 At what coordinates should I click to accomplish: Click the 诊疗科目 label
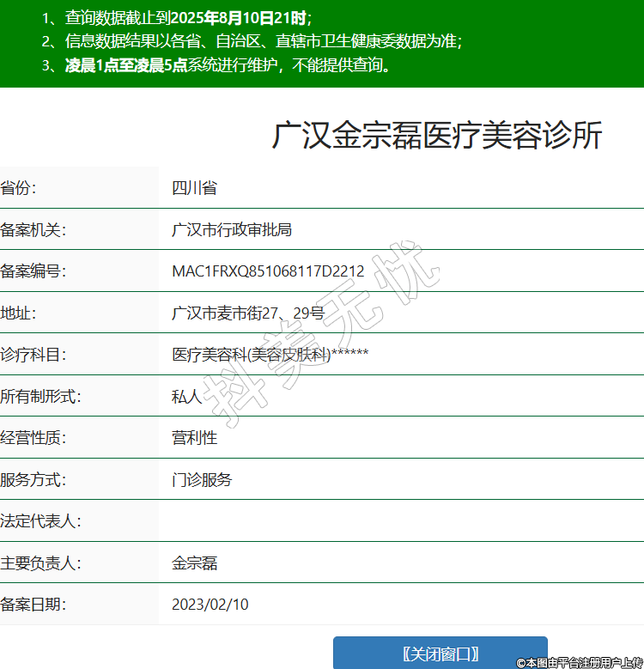(33, 355)
